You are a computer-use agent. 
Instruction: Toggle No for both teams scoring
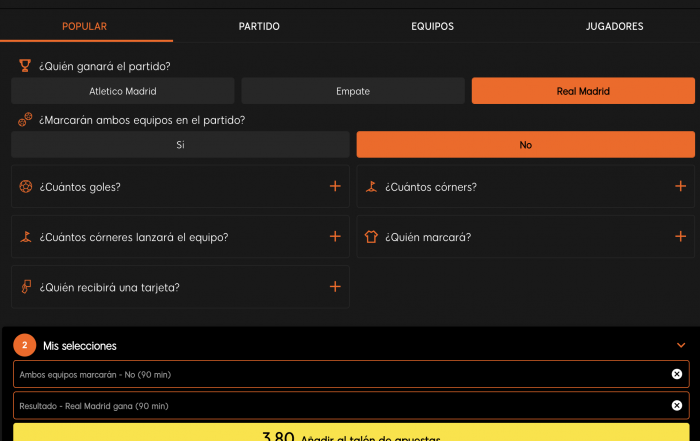525,145
